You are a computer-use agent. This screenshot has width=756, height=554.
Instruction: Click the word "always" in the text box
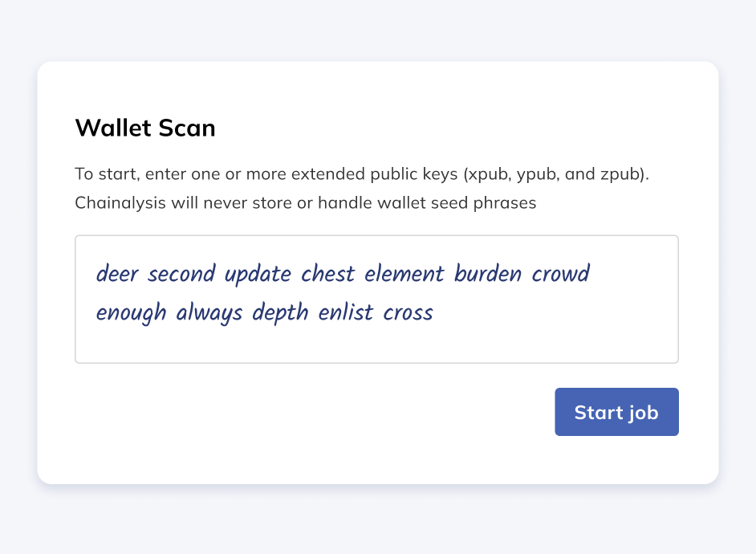point(209,312)
